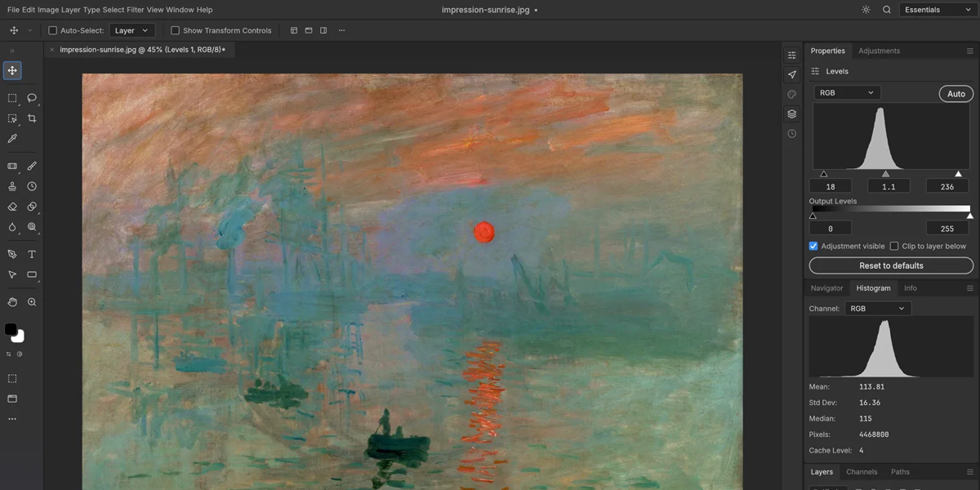Screen dimensions: 980x490
Task: Select the Eraser tool
Action: tap(12, 207)
